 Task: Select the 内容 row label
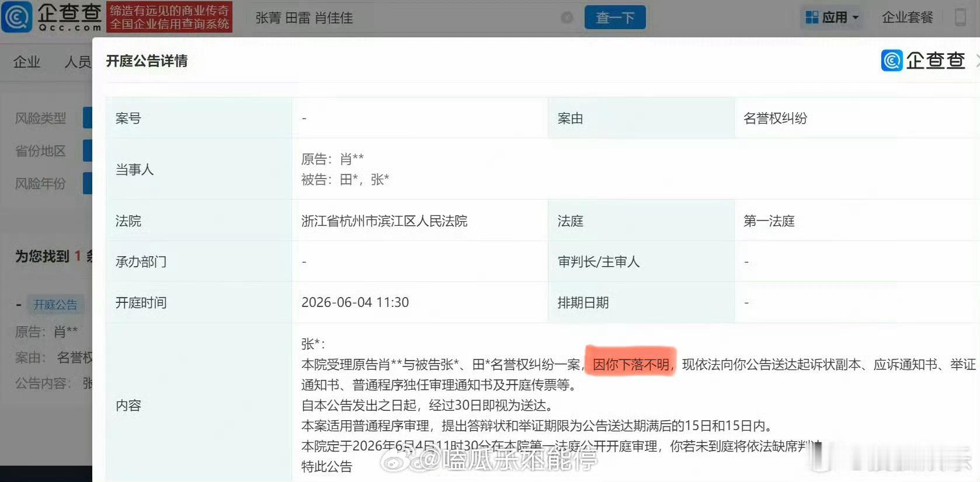128,405
